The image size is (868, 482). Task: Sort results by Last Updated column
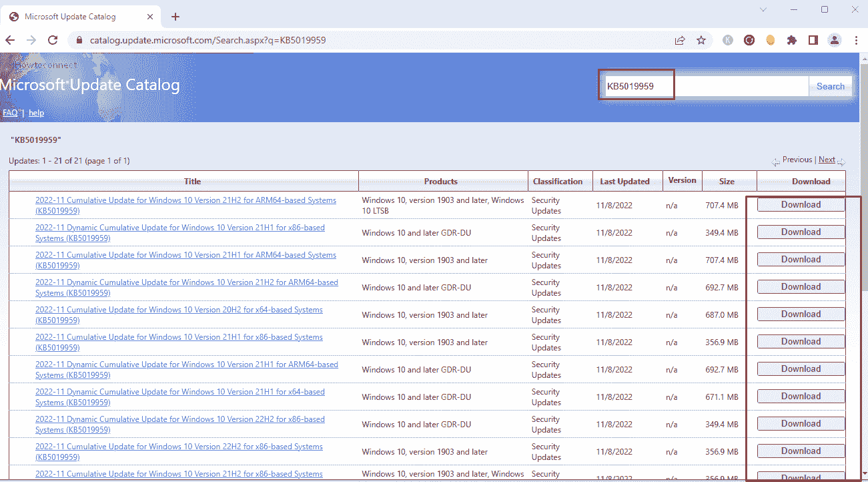tap(624, 182)
